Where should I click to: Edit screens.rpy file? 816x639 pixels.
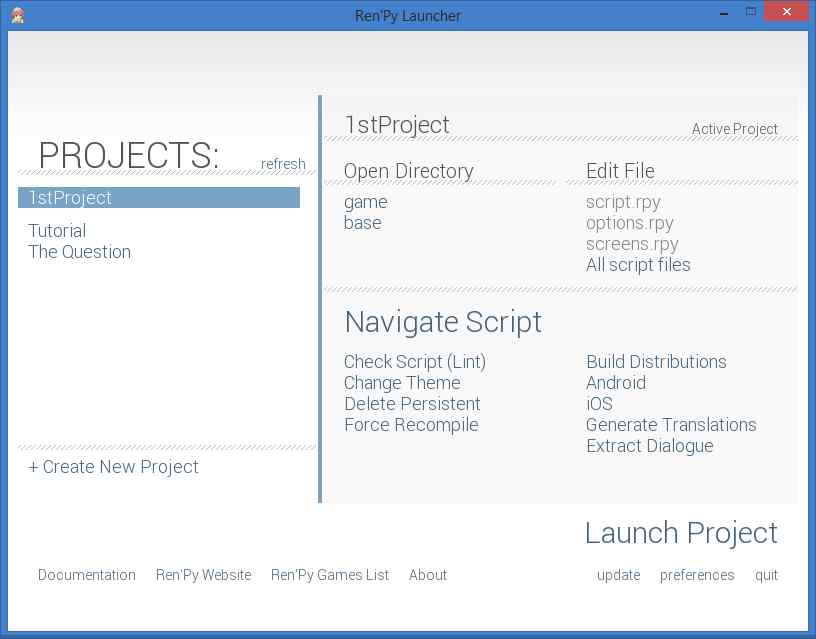tap(632, 244)
